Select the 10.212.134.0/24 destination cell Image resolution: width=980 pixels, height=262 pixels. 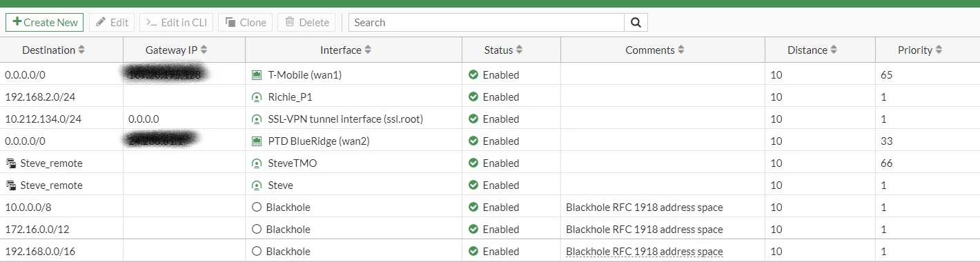click(x=61, y=119)
